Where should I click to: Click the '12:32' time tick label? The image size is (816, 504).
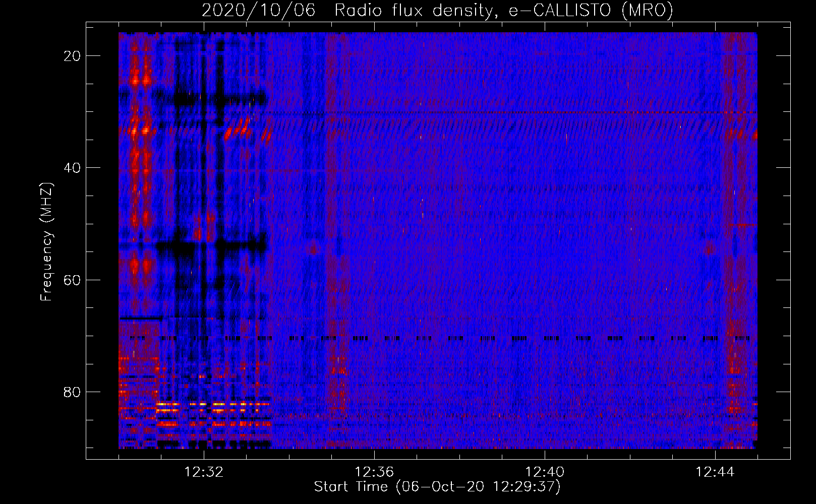204,472
